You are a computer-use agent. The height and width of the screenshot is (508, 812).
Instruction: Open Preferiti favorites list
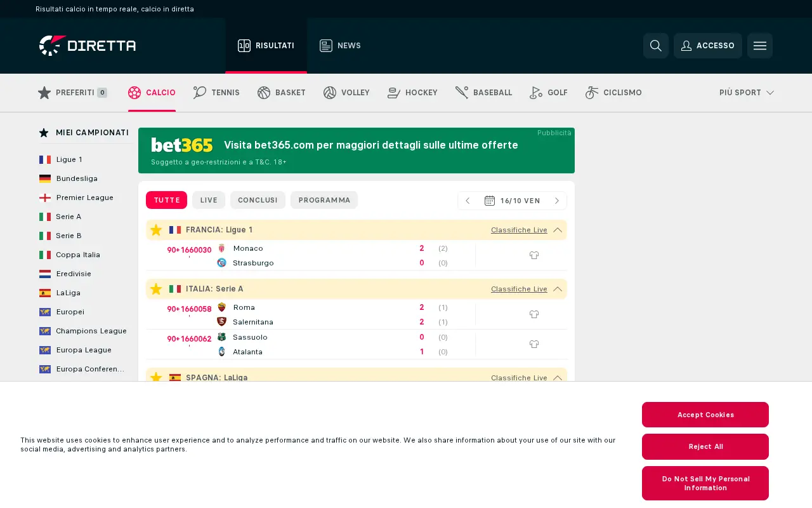[72, 93]
